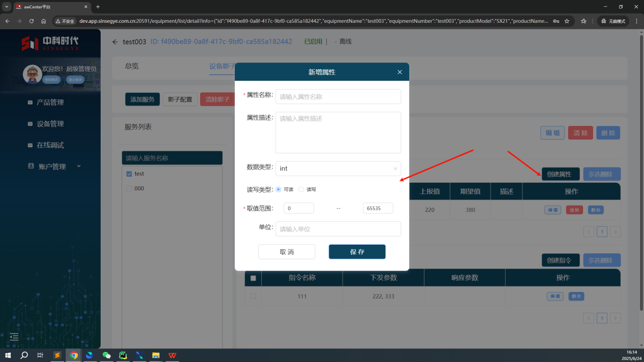The width and height of the screenshot is (644, 362).
Task: Click the 保存 button
Action: pos(357,252)
